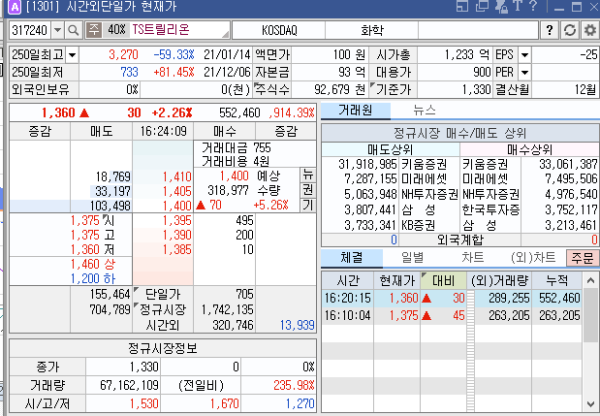Click the 매도상위 header

tap(390, 149)
